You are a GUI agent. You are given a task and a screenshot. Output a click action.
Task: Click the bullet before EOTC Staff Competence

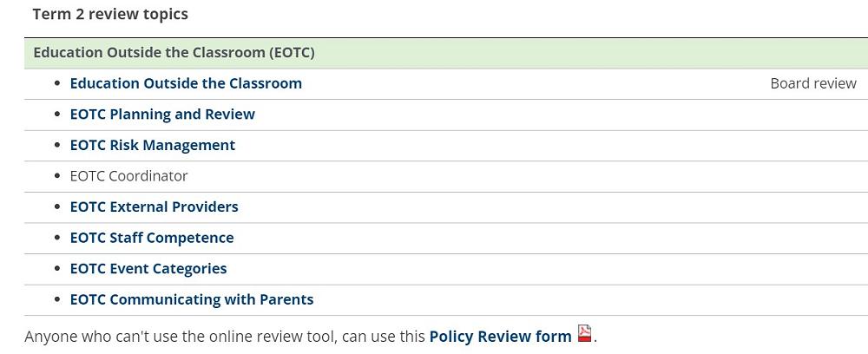pyautogui.click(x=57, y=238)
